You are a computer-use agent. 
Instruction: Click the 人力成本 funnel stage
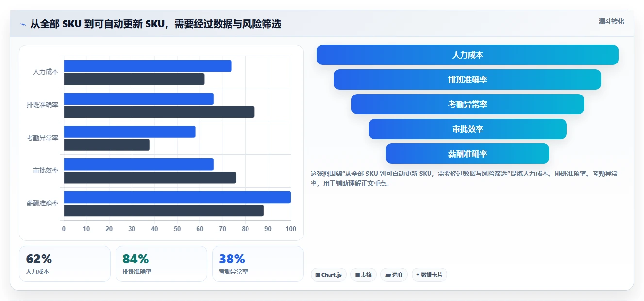468,55
